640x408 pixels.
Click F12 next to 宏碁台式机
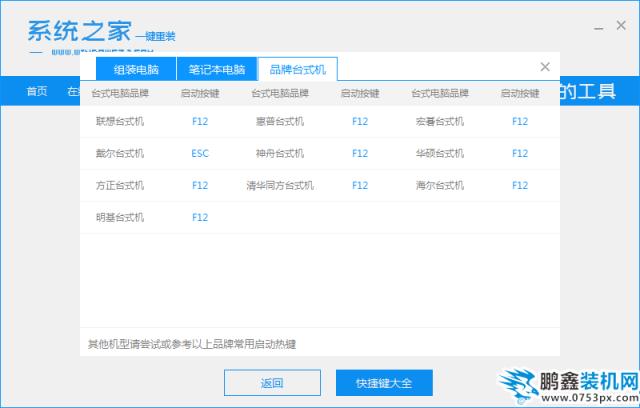[x=520, y=121]
